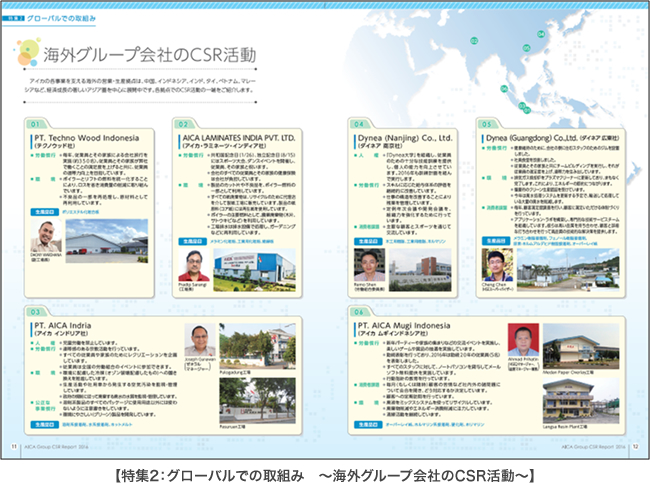
Task: Click the map marker near the Malay peninsula
Action: [x=504, y=89]
